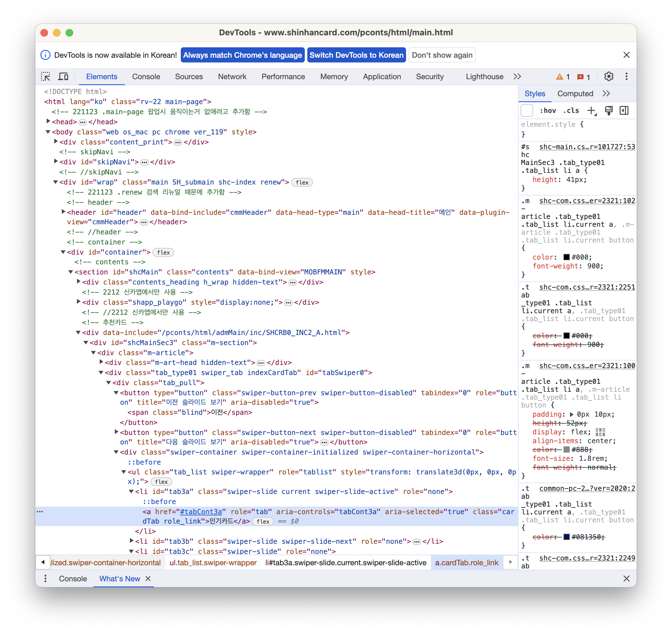This screenshot has width=672, height=634.
Task: Click the new style rule plus icon
Action: tap(591, 110)
